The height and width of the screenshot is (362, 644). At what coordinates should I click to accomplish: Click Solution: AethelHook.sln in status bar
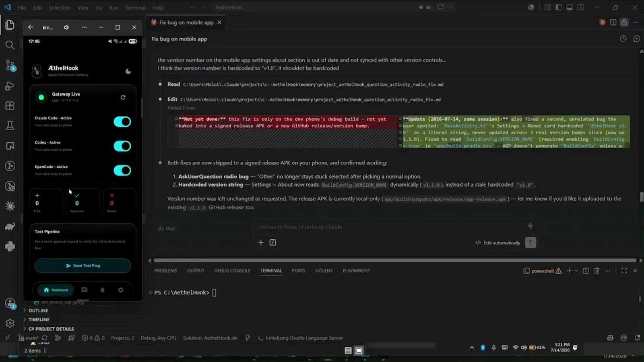[x=210, y=338]
